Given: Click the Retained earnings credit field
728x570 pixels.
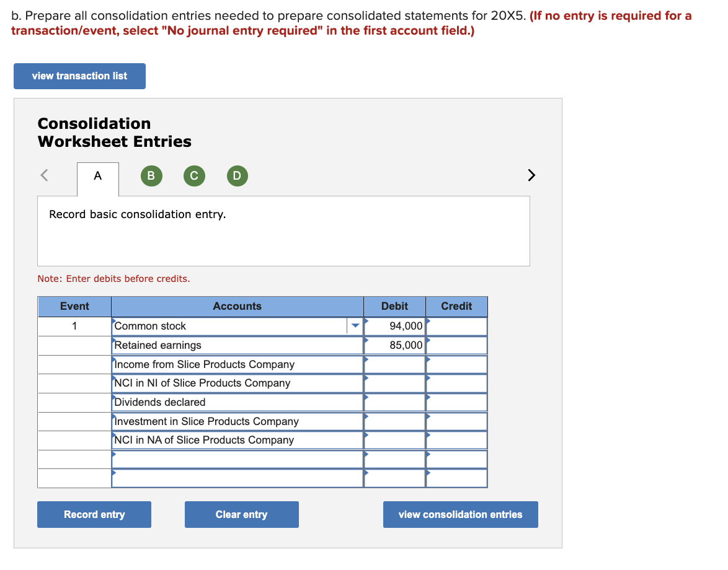Looking at the screenshot, I should point(456,344).
